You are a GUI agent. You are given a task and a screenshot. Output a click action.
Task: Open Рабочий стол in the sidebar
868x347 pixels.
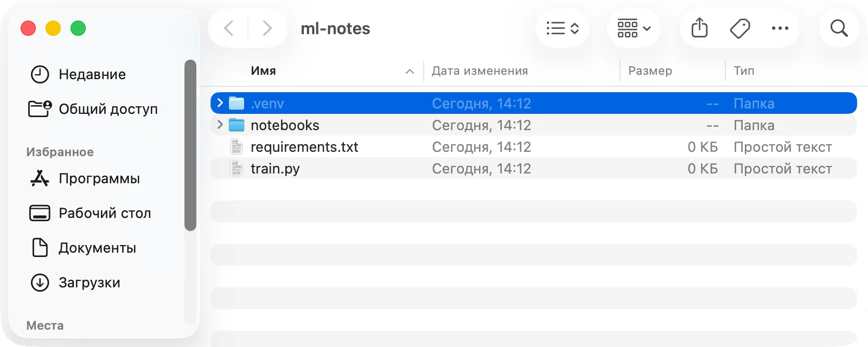point(105,213)
